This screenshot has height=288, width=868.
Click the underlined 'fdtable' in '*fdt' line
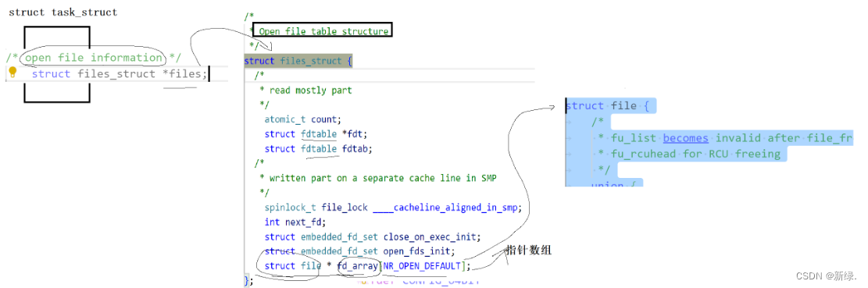coord(319,133)
